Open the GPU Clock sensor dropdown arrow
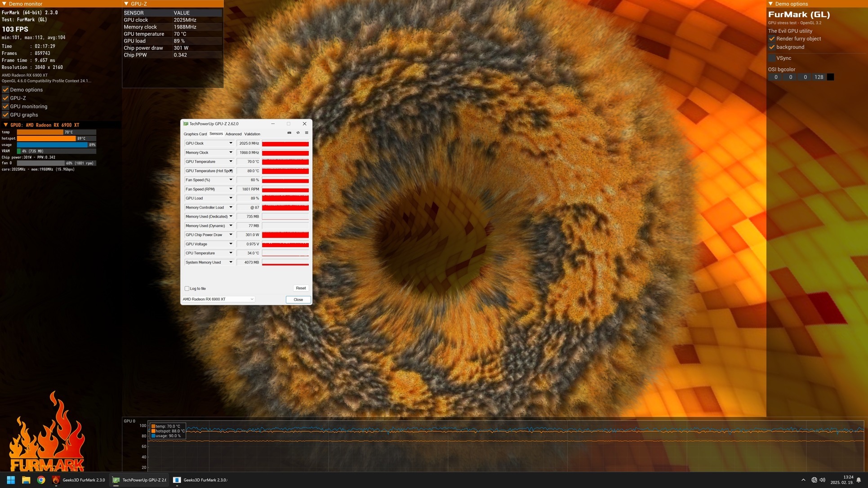868x488 pixels. [231, 143]
